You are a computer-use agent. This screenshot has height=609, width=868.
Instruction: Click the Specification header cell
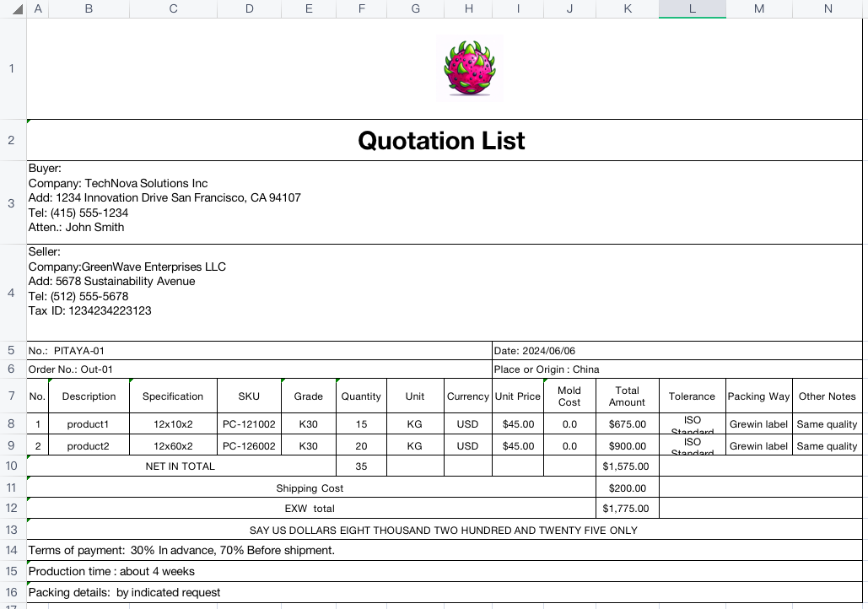(173, 396)
